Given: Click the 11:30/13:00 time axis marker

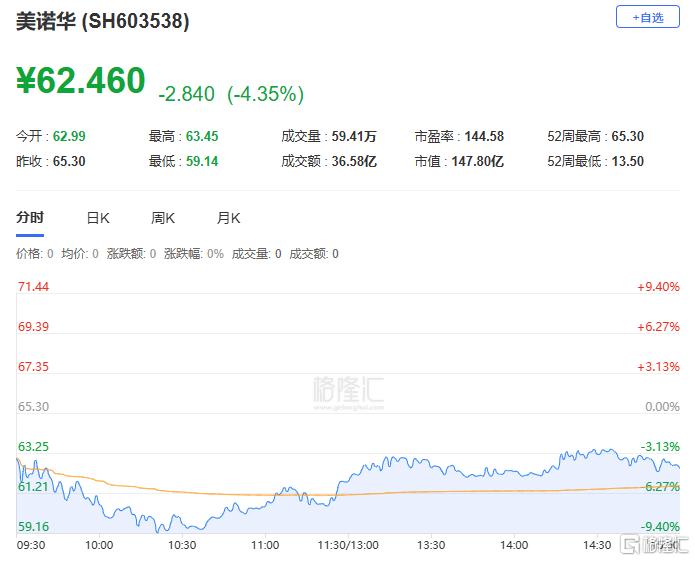Looking at the screenshot, I should pos(347,545).
